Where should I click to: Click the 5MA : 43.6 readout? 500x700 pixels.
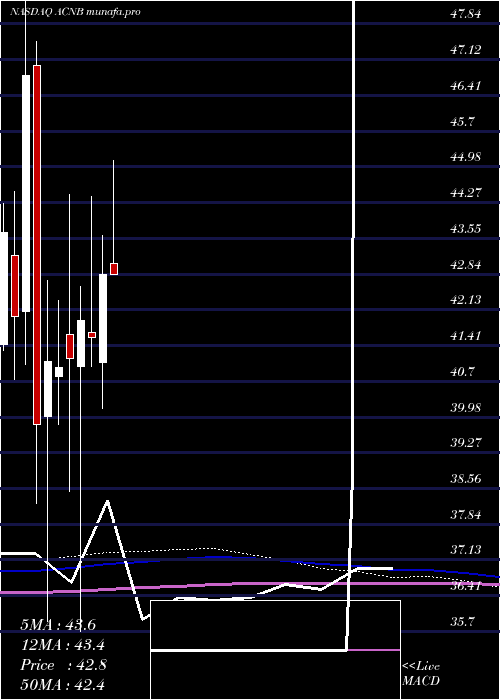pos(58,625)
